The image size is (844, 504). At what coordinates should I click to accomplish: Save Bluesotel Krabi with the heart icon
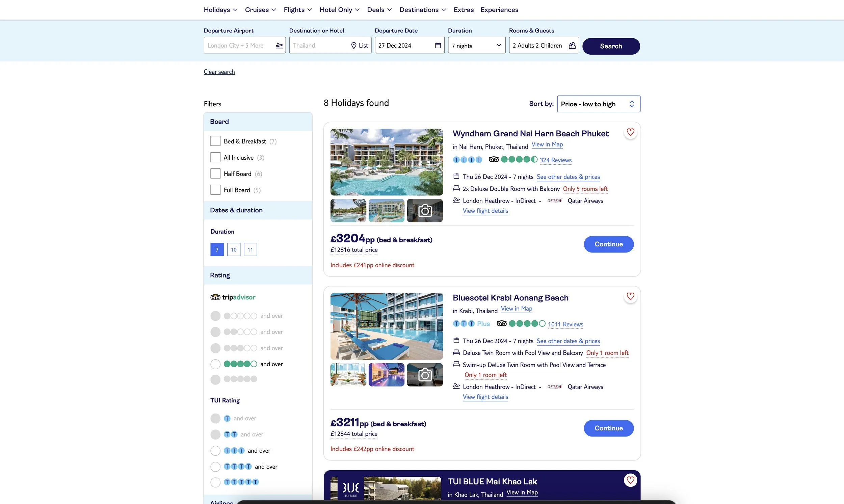coord(630,296)
